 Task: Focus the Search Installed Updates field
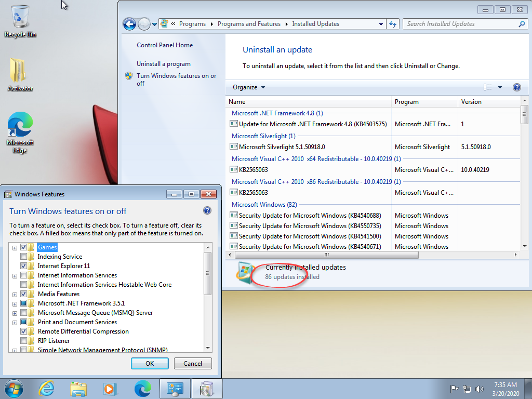click(x=461, y=24)
